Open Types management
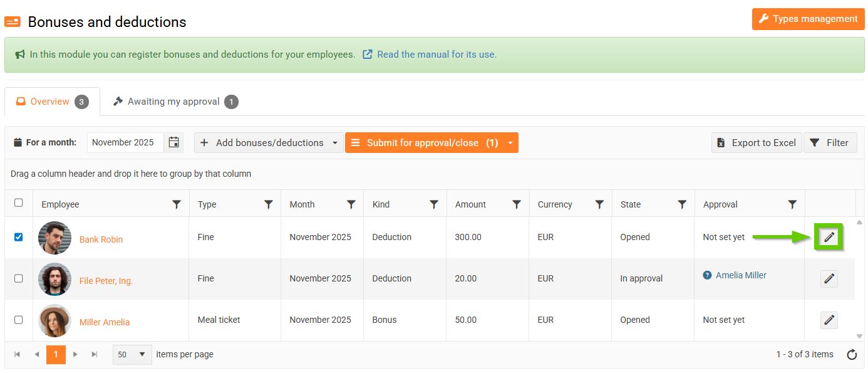 [x=807, y=19]
